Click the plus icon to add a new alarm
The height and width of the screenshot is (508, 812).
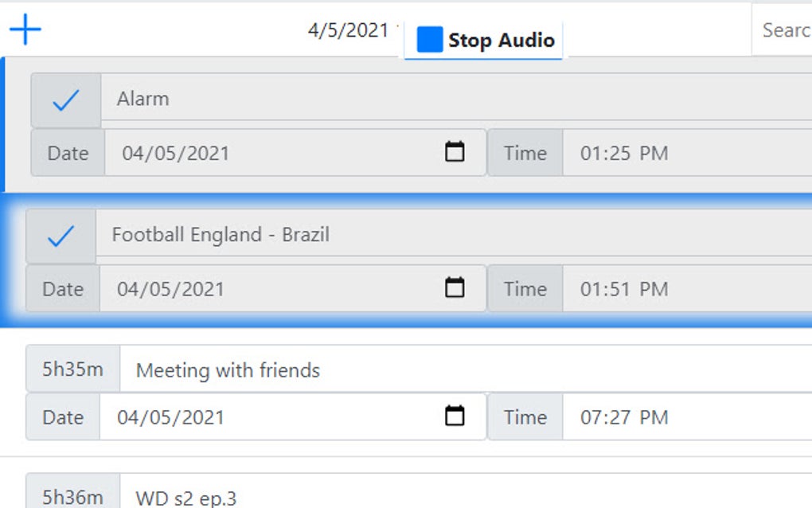pyautogui.click(x=26, y=29)
